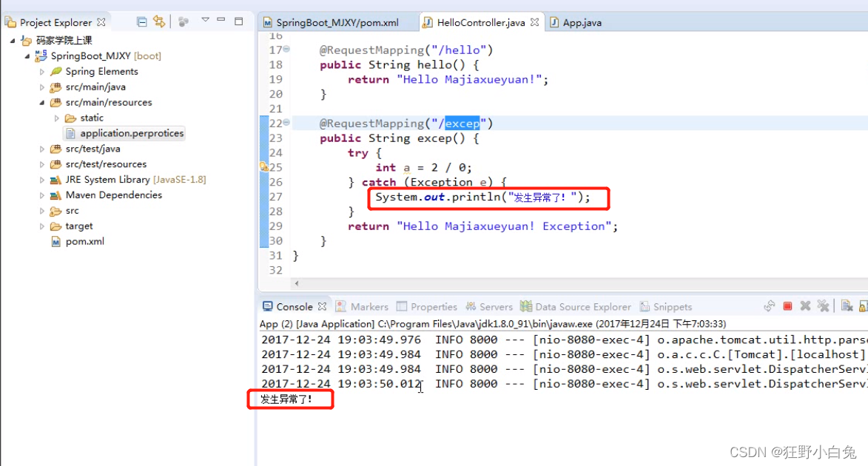
Task: Click the Markers tab icon
Action: pyautogui.click(x=341, y=307)
